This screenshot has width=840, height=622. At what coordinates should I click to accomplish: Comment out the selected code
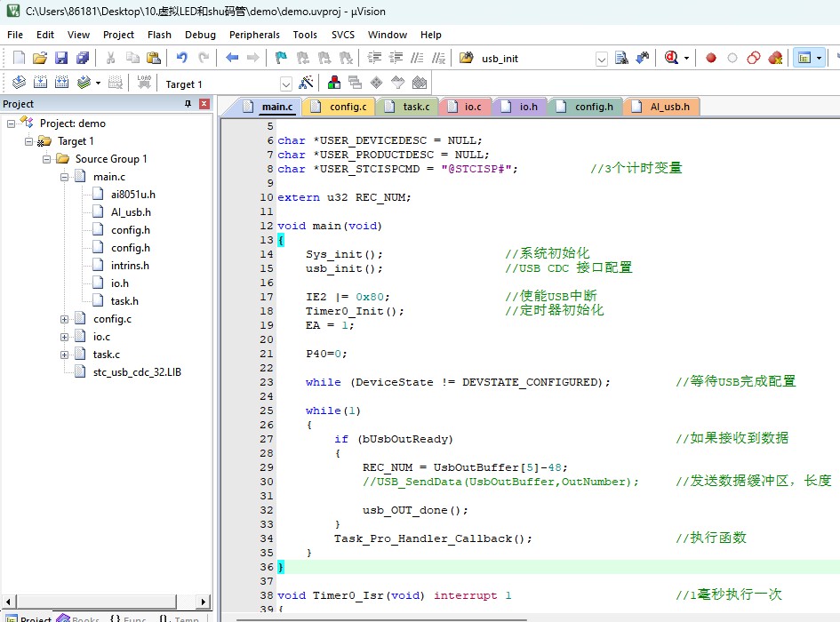417,58
